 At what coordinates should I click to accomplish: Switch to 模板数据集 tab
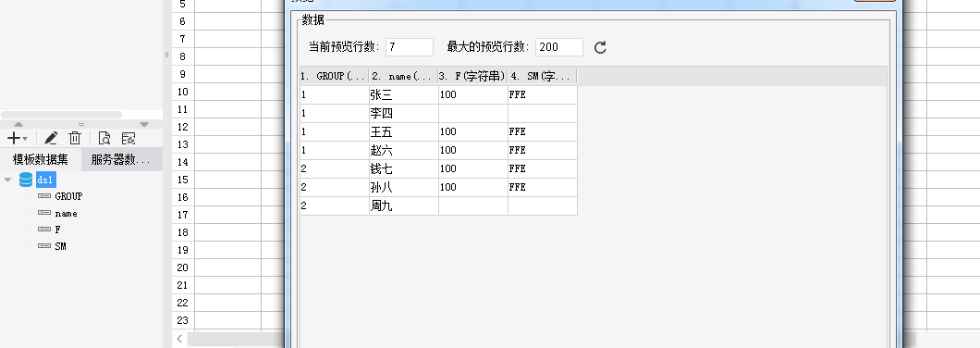(x=41, y=159)
